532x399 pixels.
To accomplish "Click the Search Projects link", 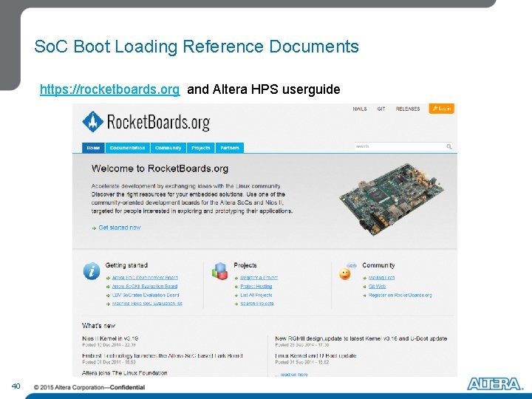I will click(257, 304).
